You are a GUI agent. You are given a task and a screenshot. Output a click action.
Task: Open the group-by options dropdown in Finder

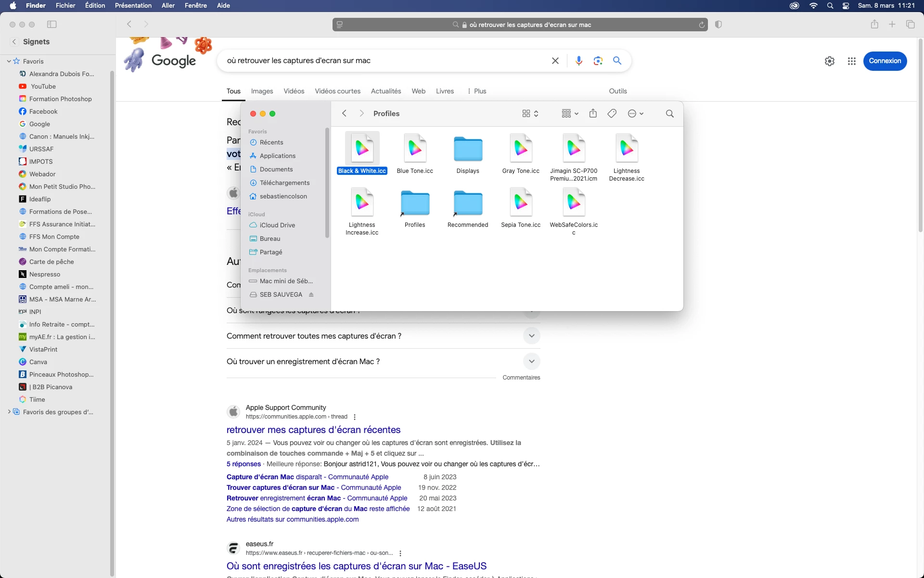(570, 114)
